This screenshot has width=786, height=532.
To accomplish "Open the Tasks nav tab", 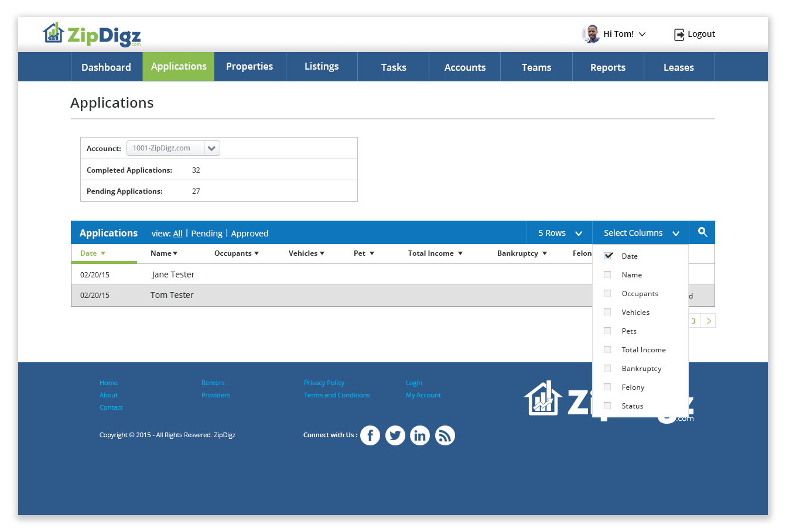I will (394, 67).
